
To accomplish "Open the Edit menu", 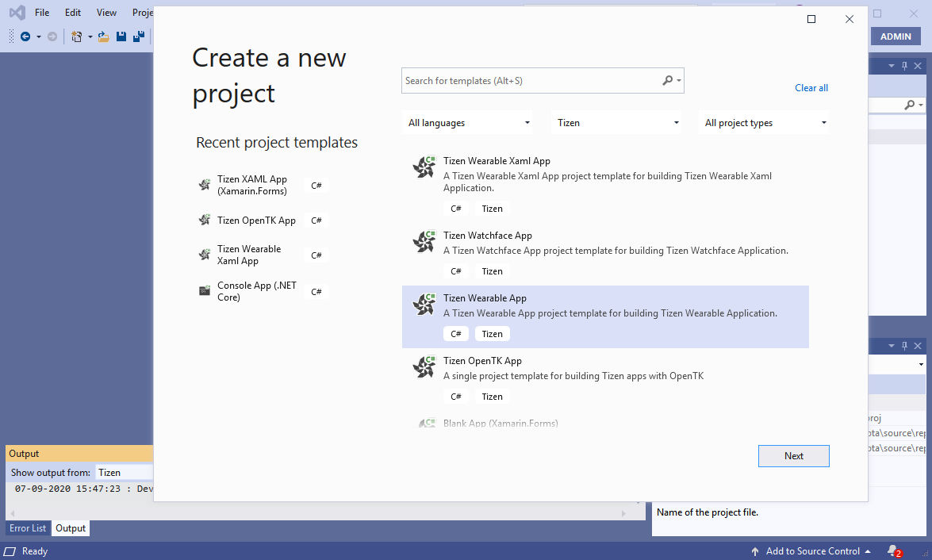I will tap(73, 13).
